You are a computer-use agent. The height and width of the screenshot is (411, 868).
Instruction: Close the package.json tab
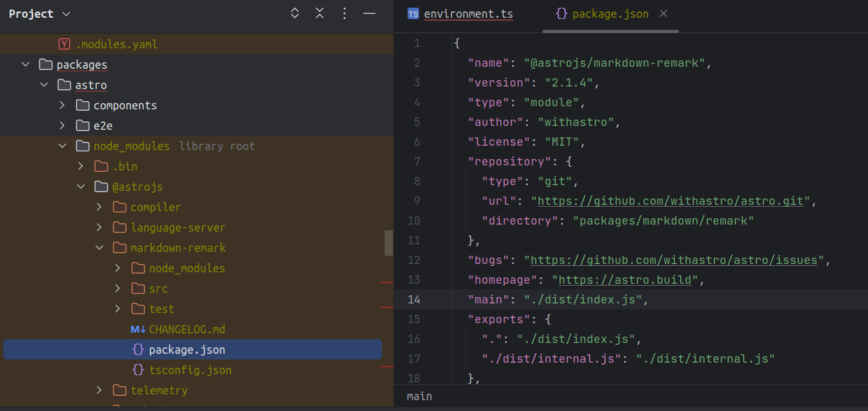[663, 13]
